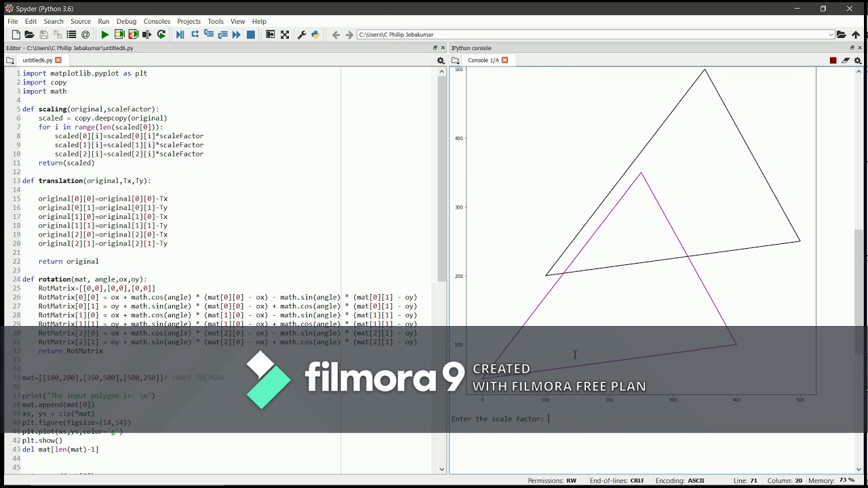The image size is (868, 488).
Task: Re-run last script icon
Action: coord(161,35)
